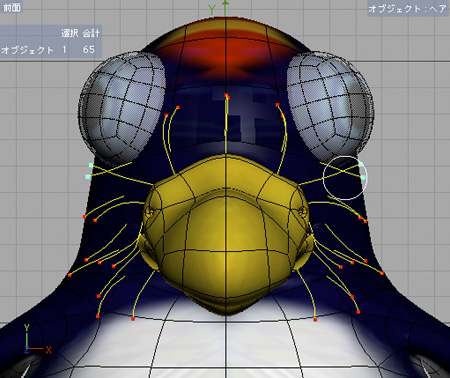
Task: Click the オブジェクト row label beside the counts
Action: click(27, 50)
